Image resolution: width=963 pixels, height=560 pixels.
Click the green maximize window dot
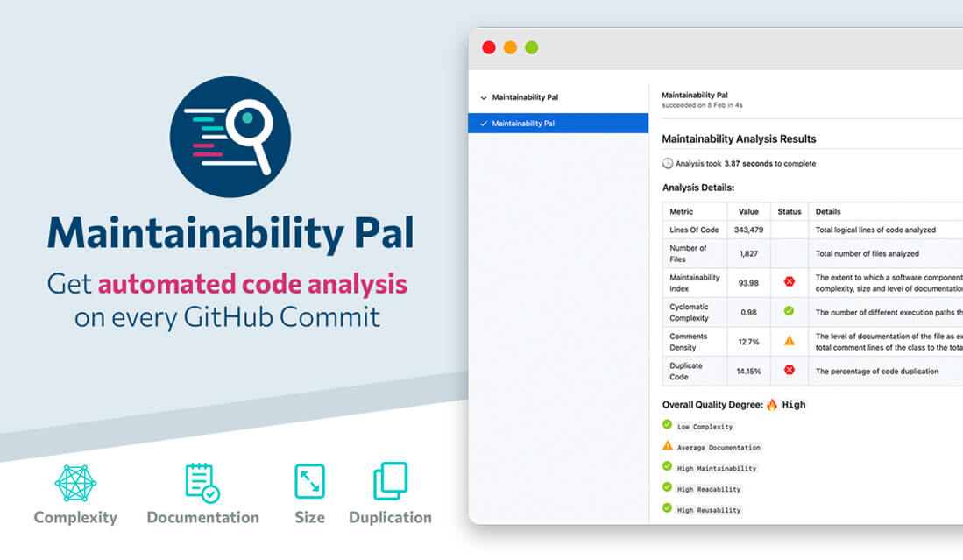point(532,48)
